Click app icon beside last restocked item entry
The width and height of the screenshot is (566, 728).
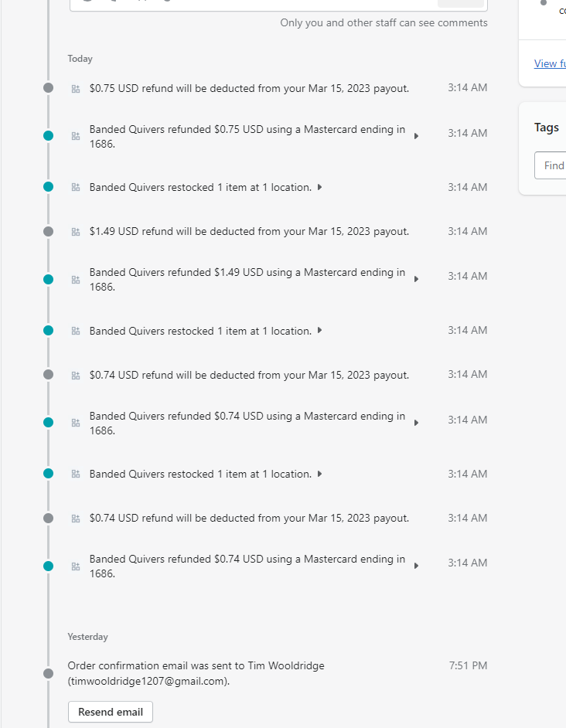pyautogui.click(x=76, y=474)
